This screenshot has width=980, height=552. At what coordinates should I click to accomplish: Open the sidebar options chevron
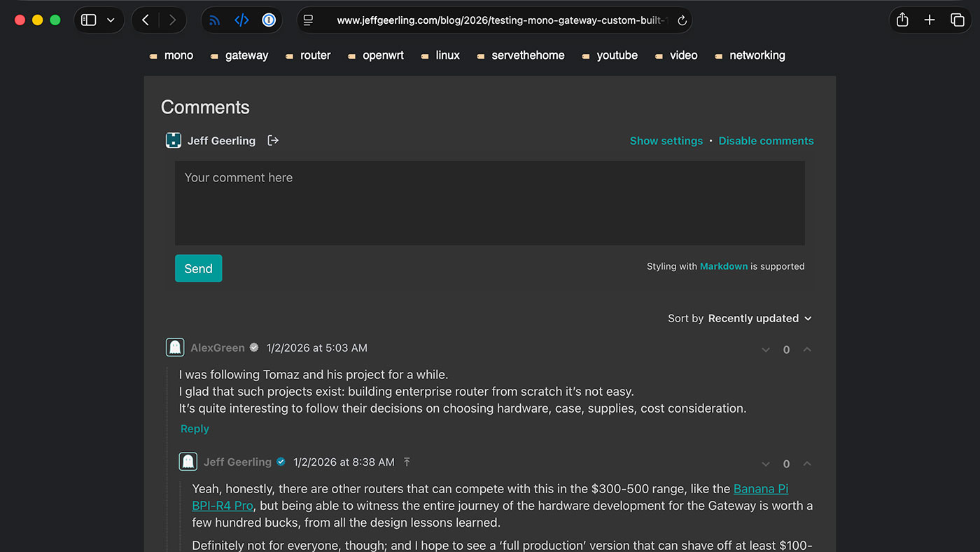(111, 20)
